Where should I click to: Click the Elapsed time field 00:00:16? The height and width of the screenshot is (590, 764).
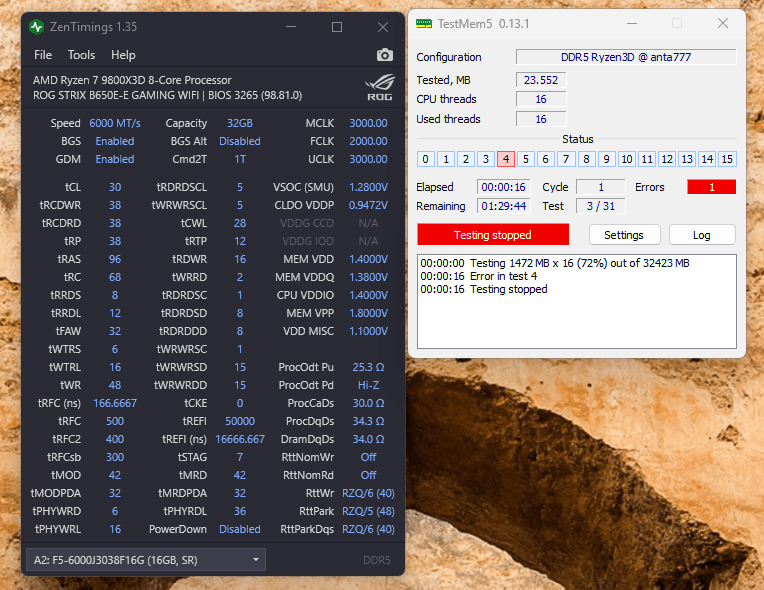click(503, 187)
